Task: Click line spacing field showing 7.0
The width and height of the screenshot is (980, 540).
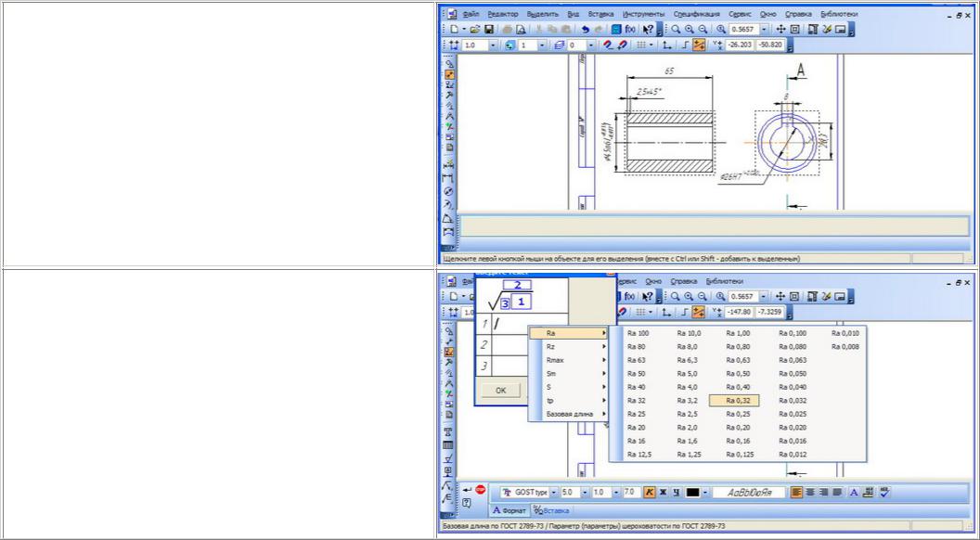Action: [630, 493]
